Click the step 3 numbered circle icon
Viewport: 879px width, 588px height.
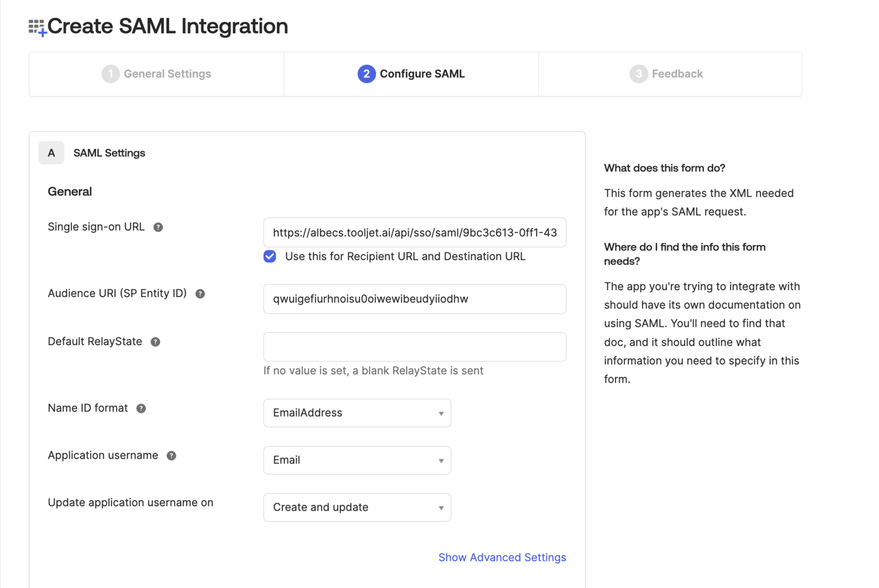pos(638,73)
